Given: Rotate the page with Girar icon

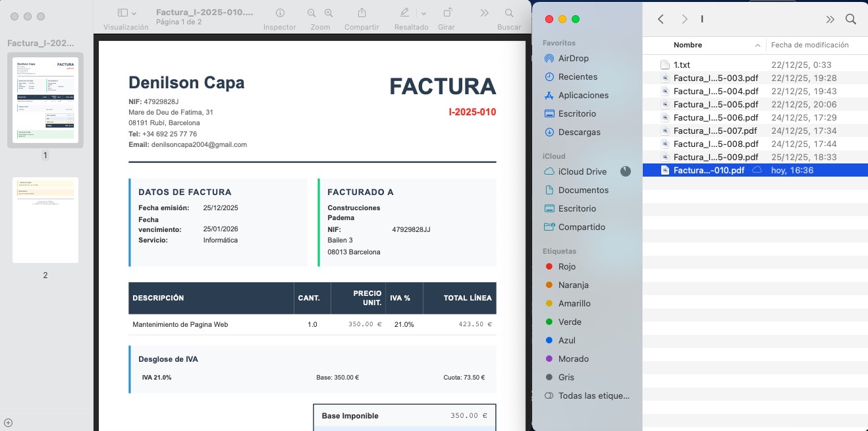Looking at the screenshot, I should [x=447, y=13].
